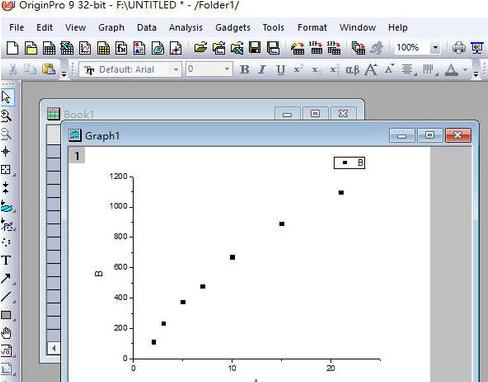Click layer 1 button in Graph1
488x382 pixels.
point(77,156)
